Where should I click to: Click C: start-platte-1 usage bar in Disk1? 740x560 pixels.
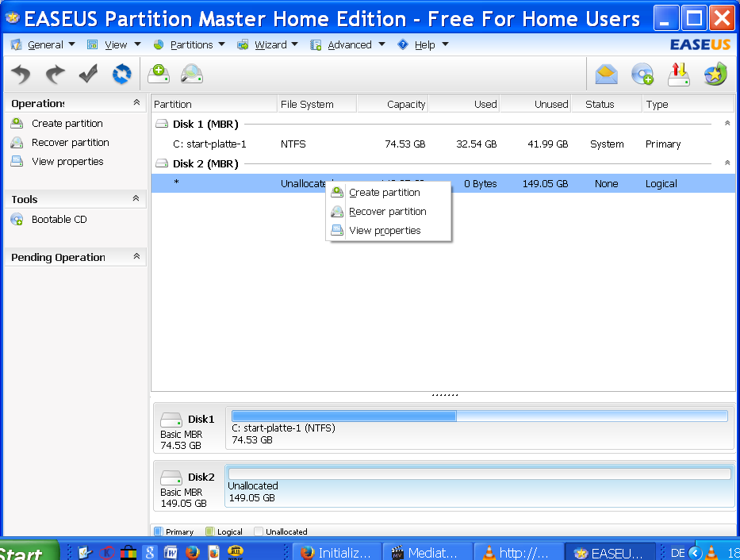(480, 416)
